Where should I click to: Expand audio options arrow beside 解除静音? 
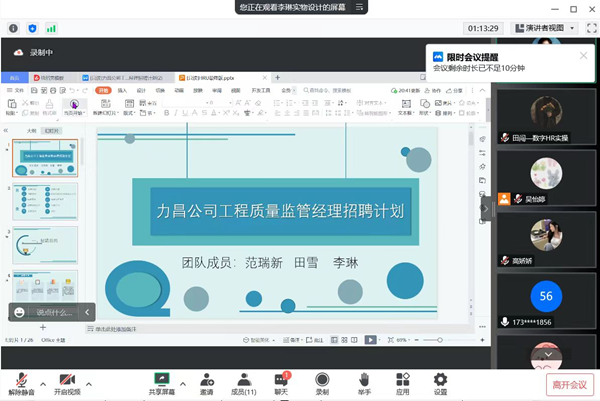43,381
